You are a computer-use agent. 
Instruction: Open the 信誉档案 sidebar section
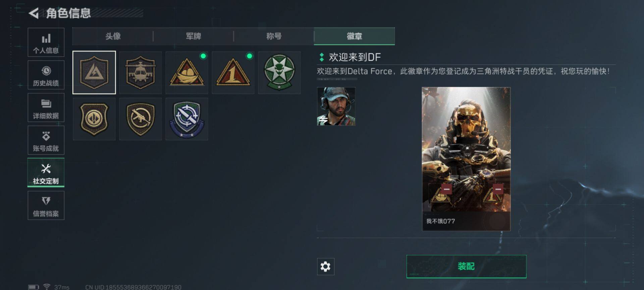pos(46,205)
